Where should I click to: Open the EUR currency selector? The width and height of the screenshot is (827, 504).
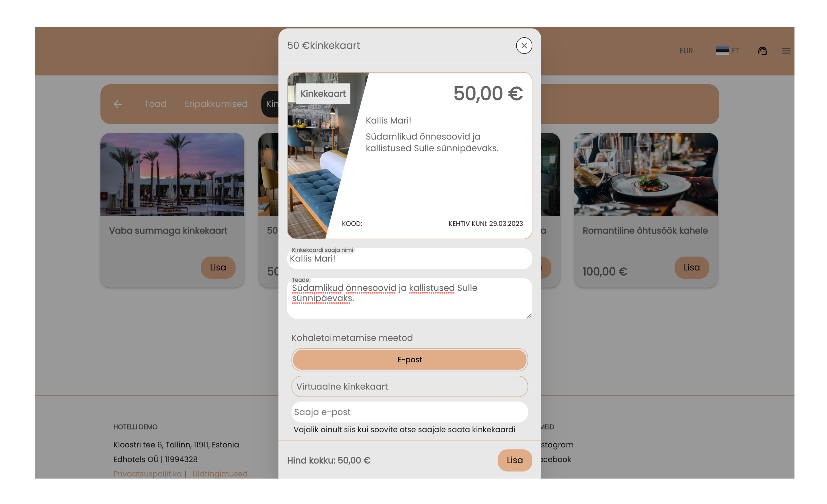(686, 51)
